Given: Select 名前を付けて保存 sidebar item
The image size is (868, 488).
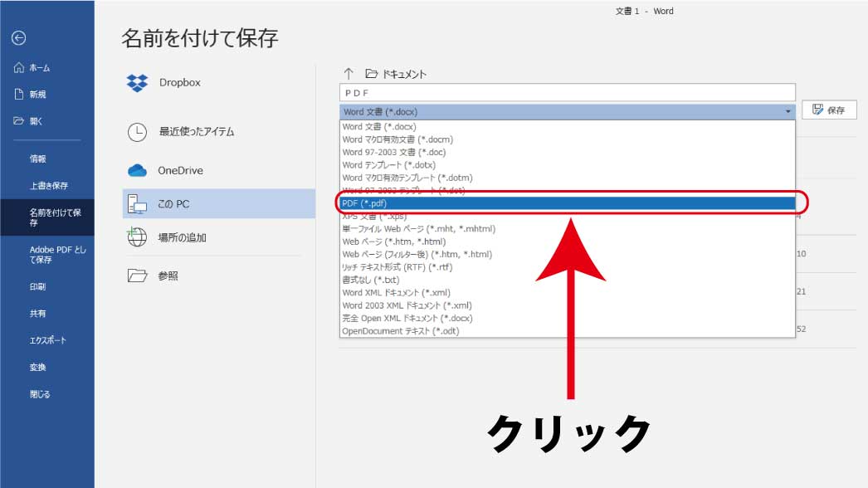Looking at the screenshot, I should (47, 217).
